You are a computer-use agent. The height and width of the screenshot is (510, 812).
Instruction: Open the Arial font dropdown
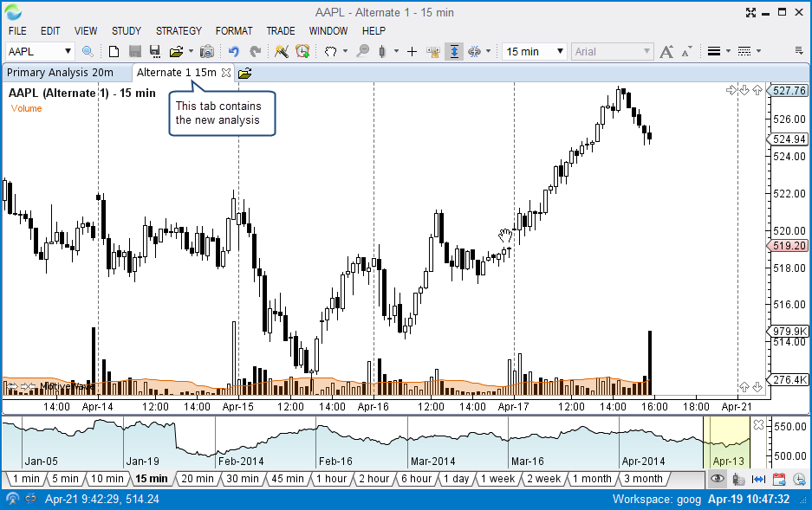613,51
